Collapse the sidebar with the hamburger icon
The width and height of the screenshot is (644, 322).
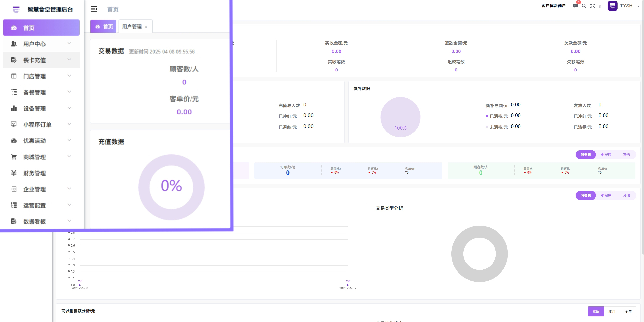[94, 9]
